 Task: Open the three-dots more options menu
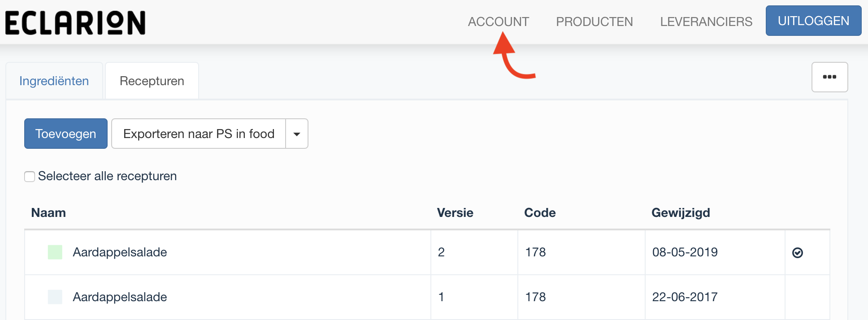(x=829, y=77)
